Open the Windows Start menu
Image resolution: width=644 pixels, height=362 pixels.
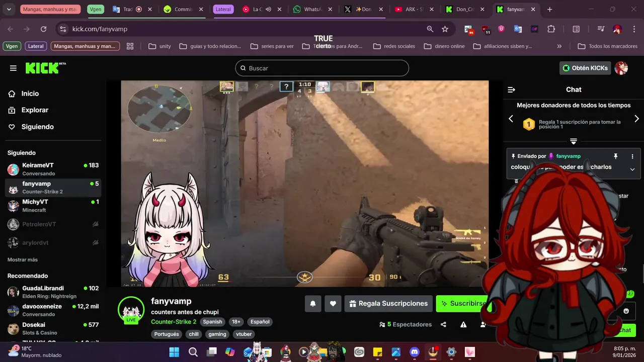point(174,352)
